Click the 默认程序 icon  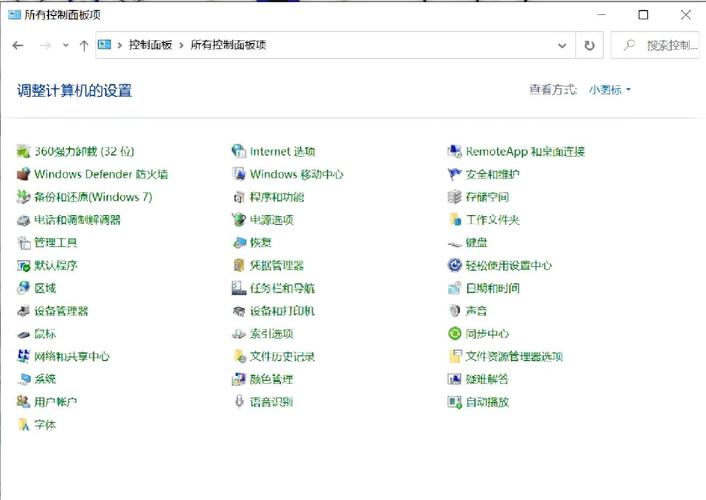pyautogui.click(x=23, y=265)
